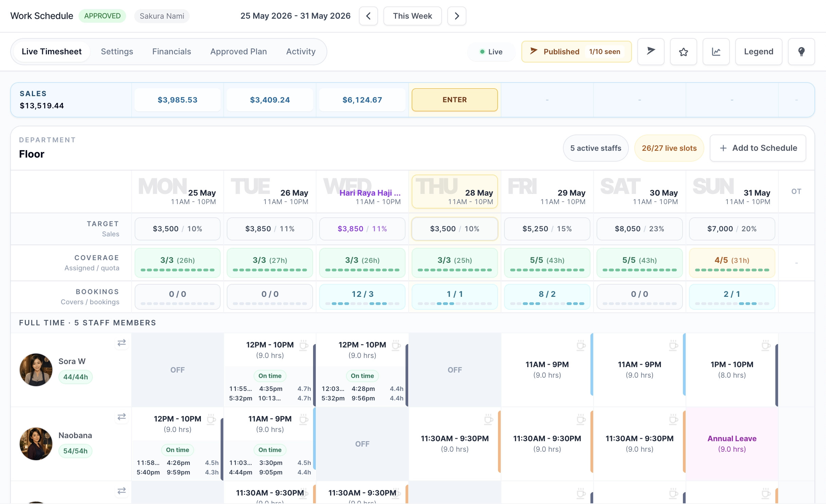Click break cup icon on Naobana Thursday shift
The image size is (826, 504).
click(488, 419)
